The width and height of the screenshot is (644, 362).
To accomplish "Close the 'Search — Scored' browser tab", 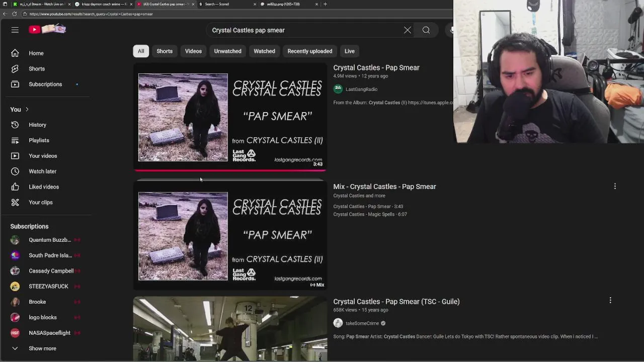I will pos(255,4).
